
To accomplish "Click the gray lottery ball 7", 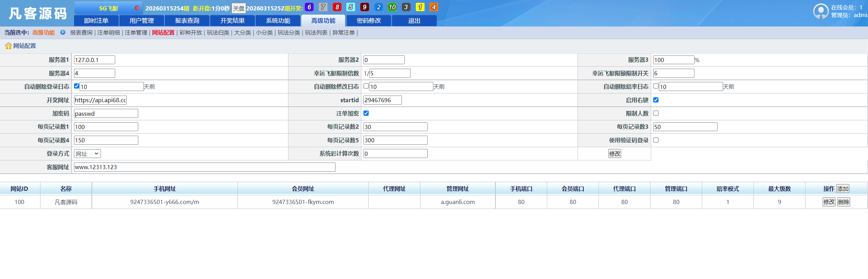I will tap(323, 7).
